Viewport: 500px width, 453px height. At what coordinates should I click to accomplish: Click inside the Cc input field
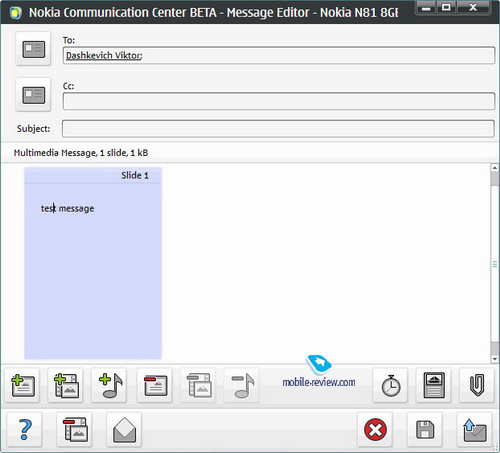coord(279,101)
